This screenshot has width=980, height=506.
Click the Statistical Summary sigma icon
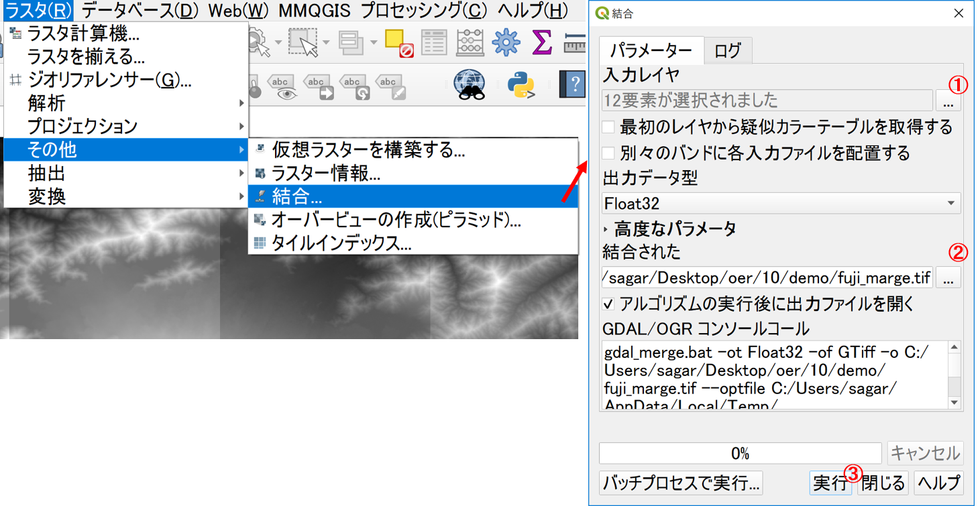pos(541,42)
